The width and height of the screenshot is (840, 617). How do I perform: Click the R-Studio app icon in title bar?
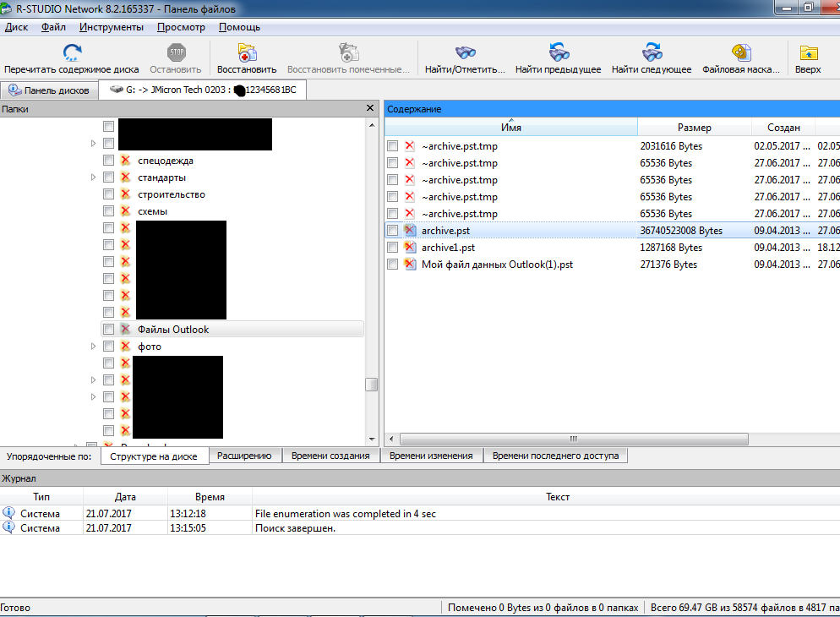pyautogui.click(x=6, y=8)
